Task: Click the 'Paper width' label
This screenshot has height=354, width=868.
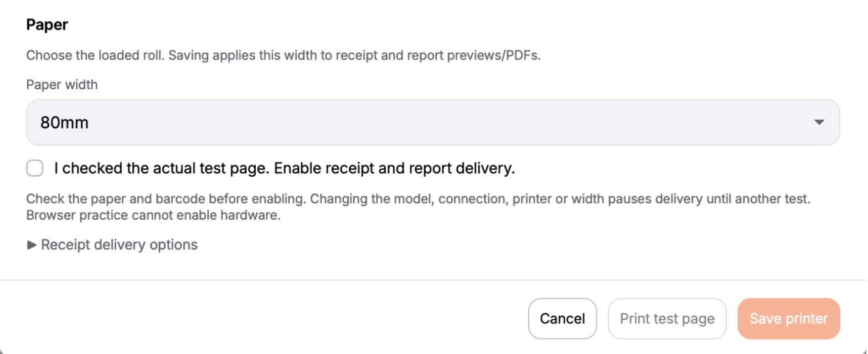Action: pos(62,85)
